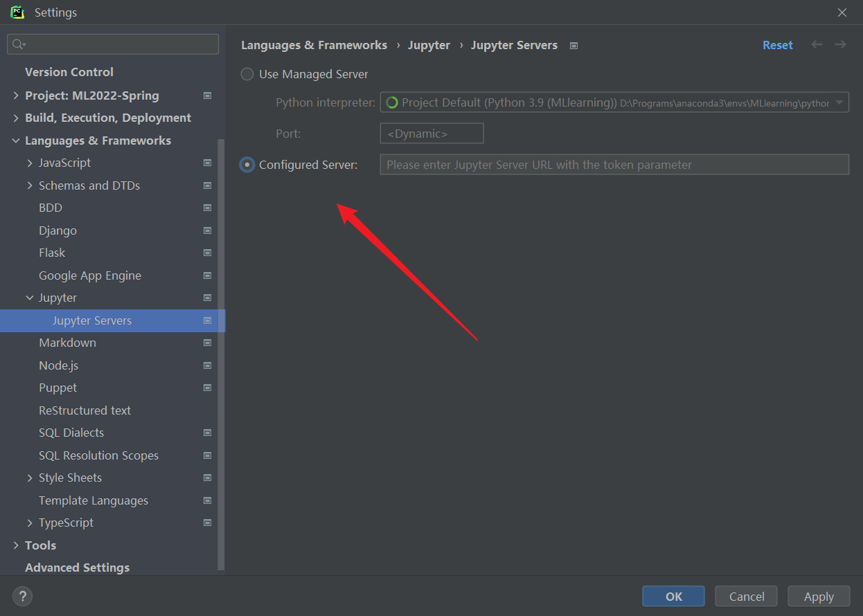Click the help question mark icon
The image size is (863, 616).
(x=22, y=596)
